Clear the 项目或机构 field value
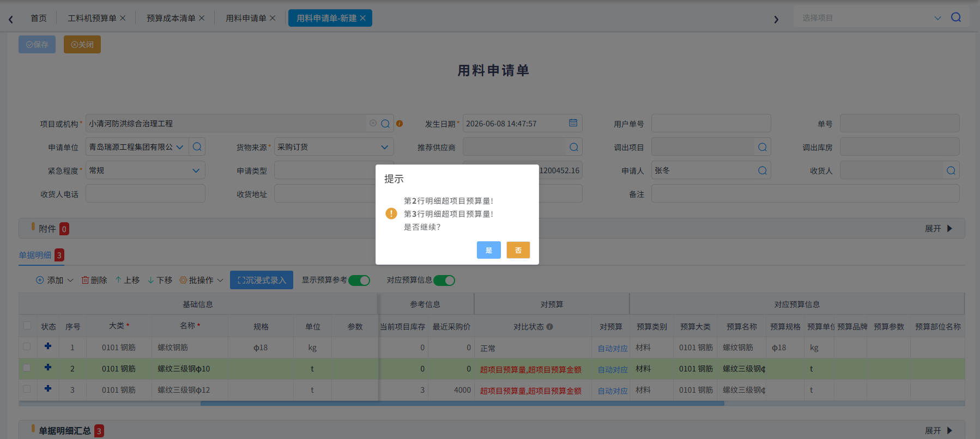 pos(373,123)
